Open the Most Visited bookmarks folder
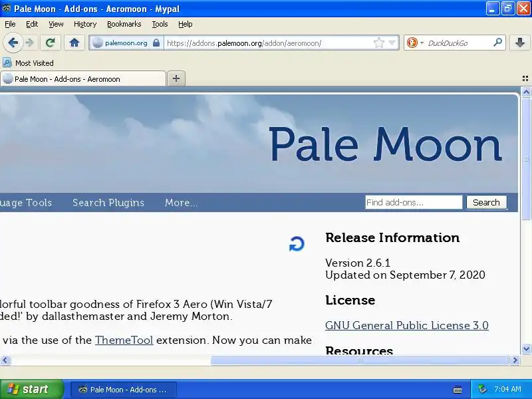This screenshot has height=399, width=532. [x=29, y=63]
